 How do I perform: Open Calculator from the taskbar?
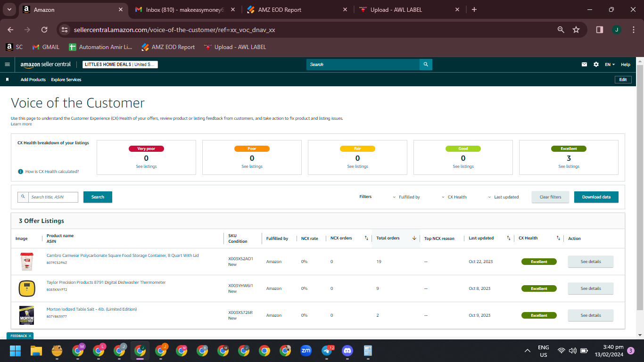pyautogui.click(x=368, y=351)
